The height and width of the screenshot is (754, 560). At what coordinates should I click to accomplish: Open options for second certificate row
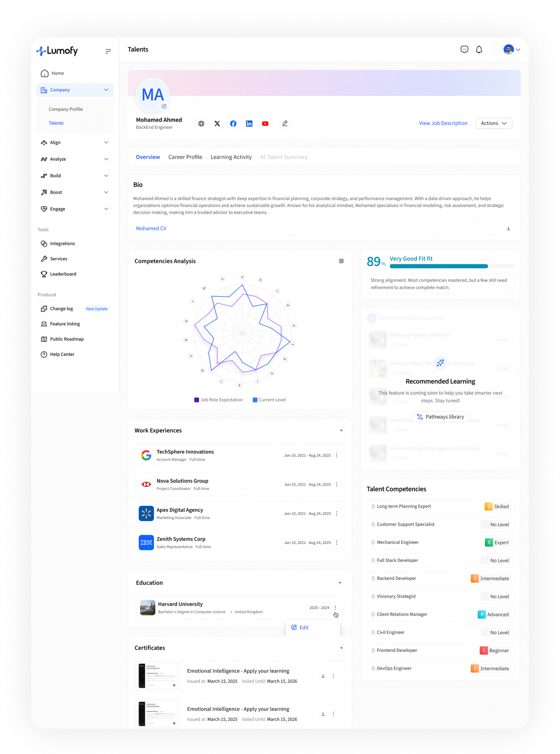pos(334,714)
